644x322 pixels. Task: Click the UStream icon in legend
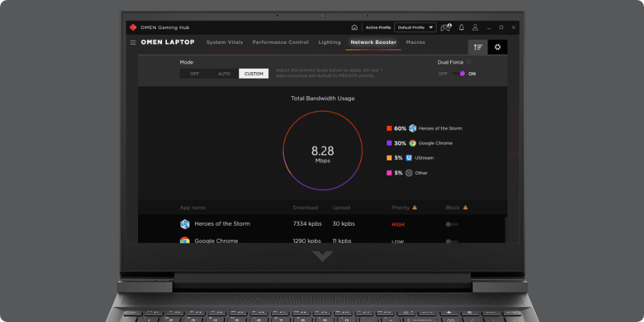409,158
